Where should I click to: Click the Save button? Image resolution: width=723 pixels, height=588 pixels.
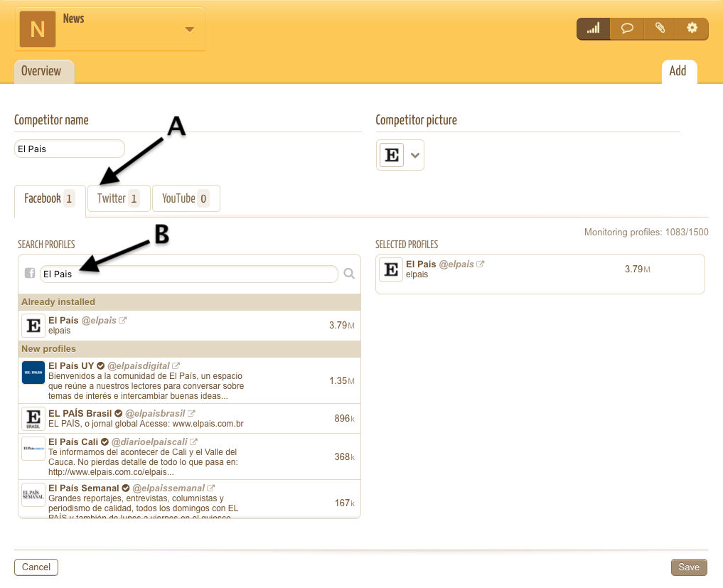689,567
